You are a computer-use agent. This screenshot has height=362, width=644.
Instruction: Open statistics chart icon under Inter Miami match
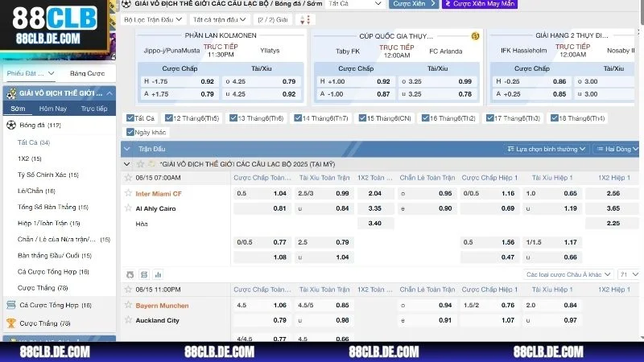(158, 274)
